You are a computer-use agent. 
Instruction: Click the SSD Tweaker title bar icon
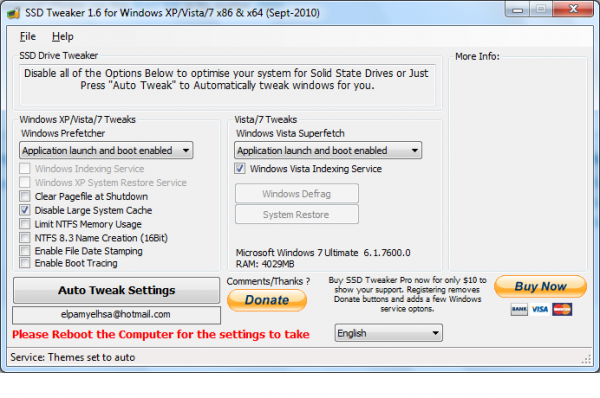coord(13,13)
